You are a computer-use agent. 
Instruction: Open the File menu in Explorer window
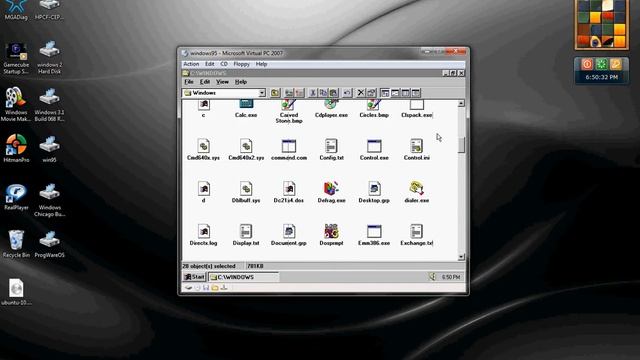189,82
